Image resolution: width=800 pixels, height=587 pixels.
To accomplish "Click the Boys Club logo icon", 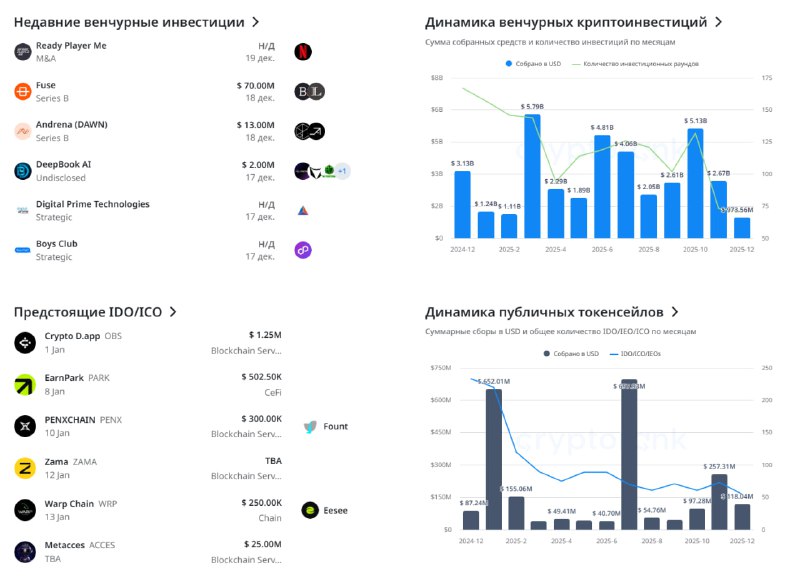I will pos(23,250).
